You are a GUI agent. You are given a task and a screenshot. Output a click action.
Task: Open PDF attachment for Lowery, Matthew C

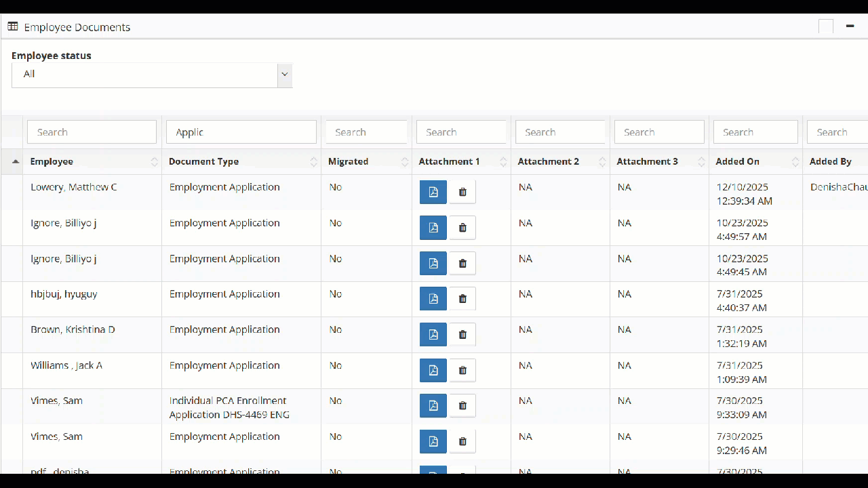coord(433,192)
